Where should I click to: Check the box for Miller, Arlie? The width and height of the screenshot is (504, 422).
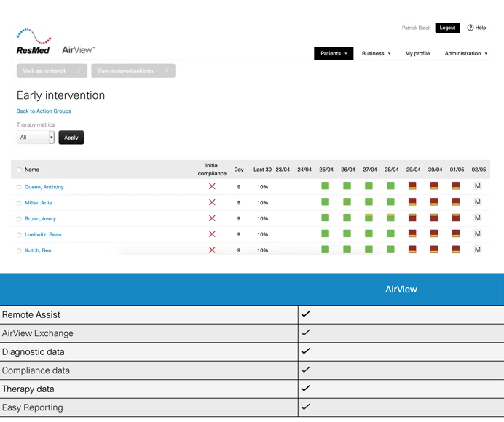(19, 203)
